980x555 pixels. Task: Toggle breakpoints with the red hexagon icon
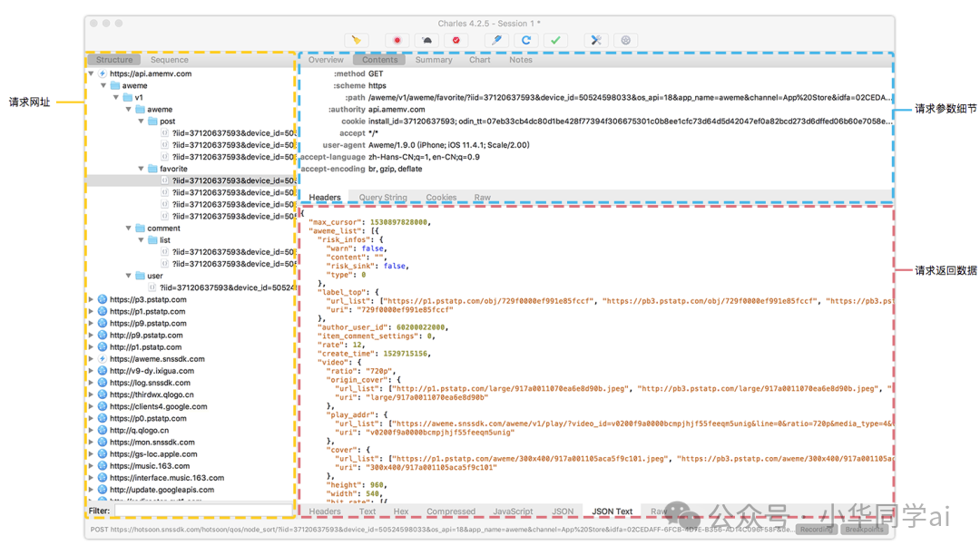click(x=456, y=40)
